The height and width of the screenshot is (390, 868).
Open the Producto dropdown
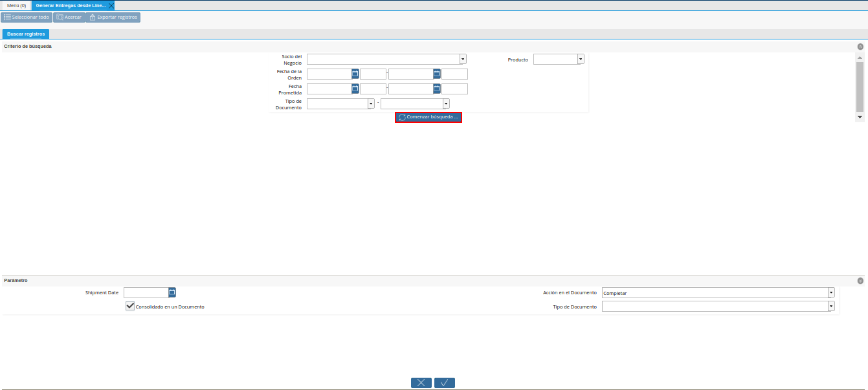click(x=581, y=59)
